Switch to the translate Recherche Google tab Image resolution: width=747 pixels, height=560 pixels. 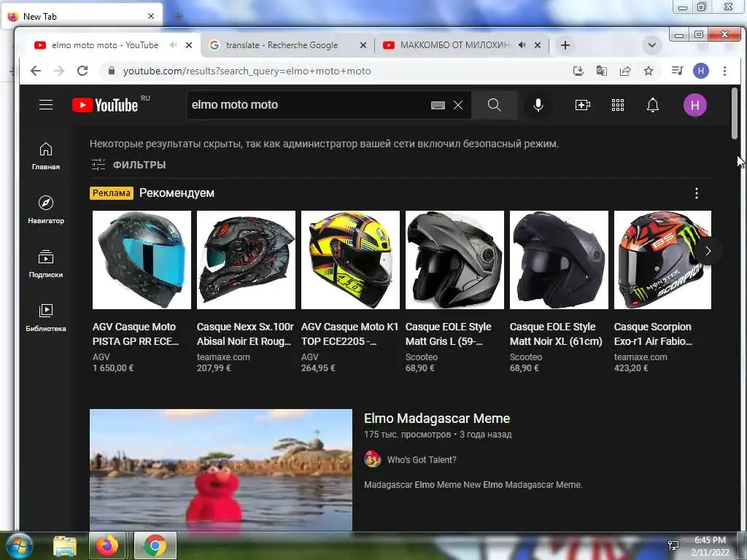click(282, 45)
